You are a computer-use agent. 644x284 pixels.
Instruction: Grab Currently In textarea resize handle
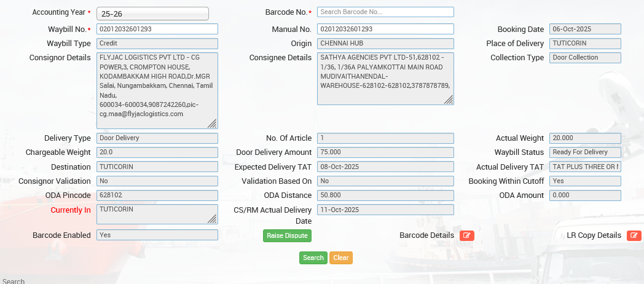pos(212,219)
